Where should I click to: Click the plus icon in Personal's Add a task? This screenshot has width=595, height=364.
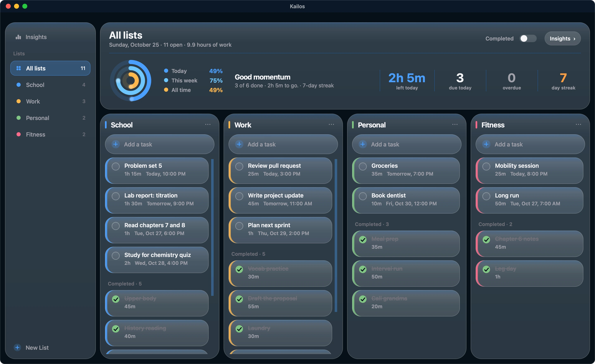click(362, 144)
